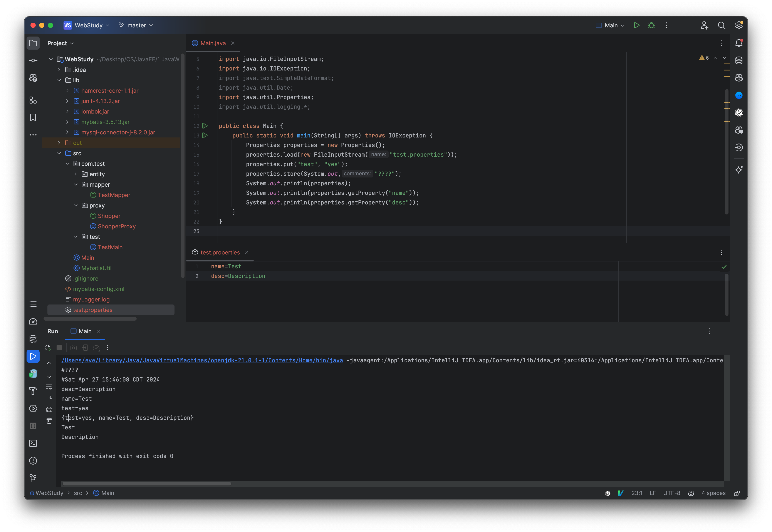772x532 pixels.
Task: Debug Main with the bug icon
Action: tap(651, 25)
